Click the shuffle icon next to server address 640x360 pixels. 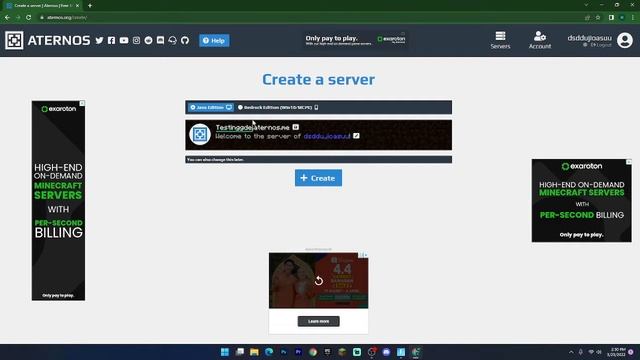coord(296,127)
